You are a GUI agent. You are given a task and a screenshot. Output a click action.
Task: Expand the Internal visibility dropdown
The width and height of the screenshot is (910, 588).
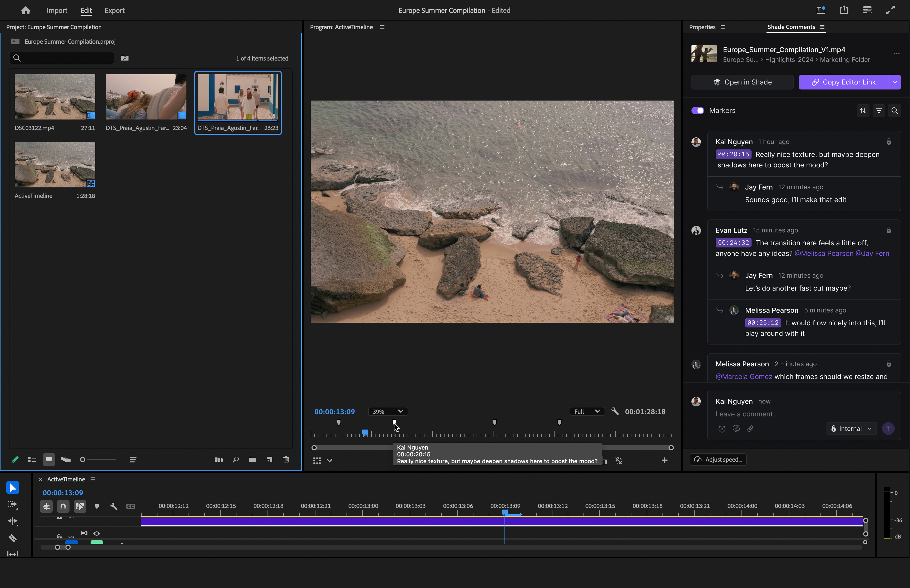click(851, 428)
